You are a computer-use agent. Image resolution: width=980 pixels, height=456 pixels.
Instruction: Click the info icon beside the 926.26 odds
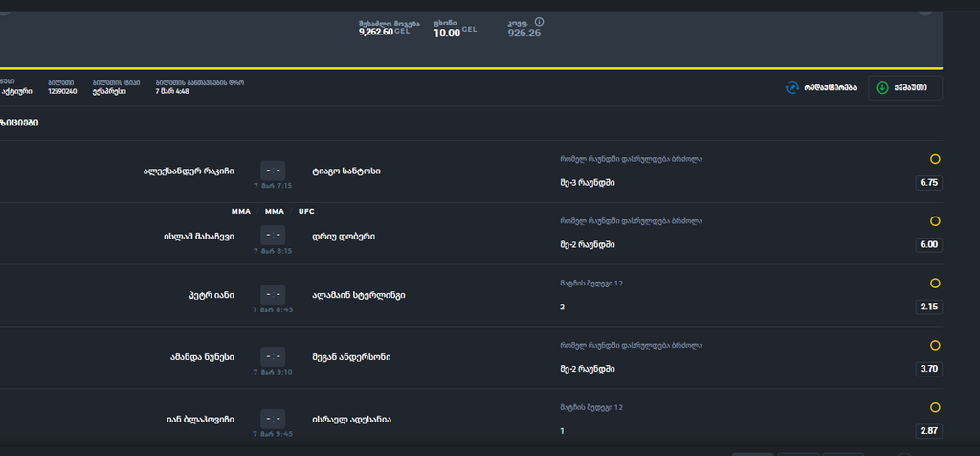[x=539, y=22]
